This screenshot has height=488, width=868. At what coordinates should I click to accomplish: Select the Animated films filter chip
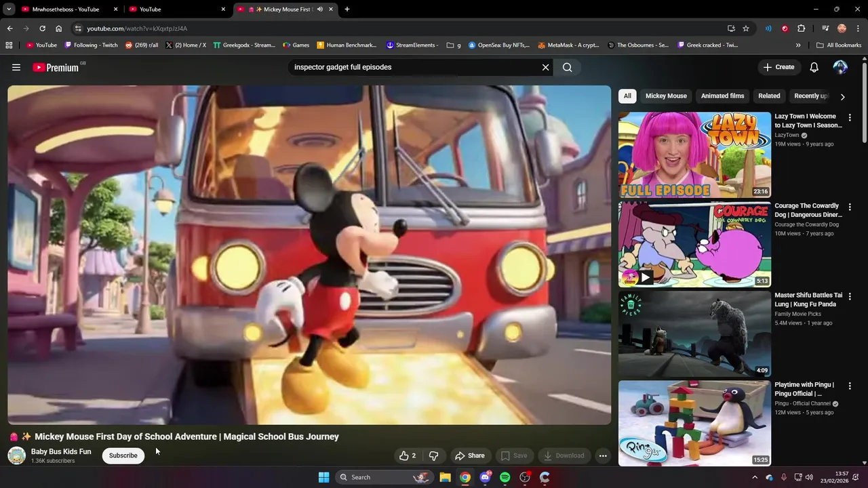click(722, 96)
